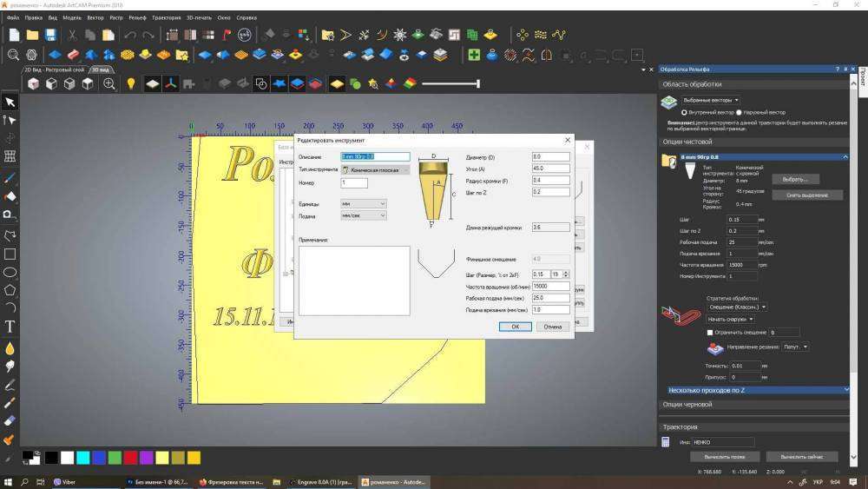868x489 pixels.
Task: Select the rectangle drawing tool
Action: pyautogui.click(x=10, y=254)
